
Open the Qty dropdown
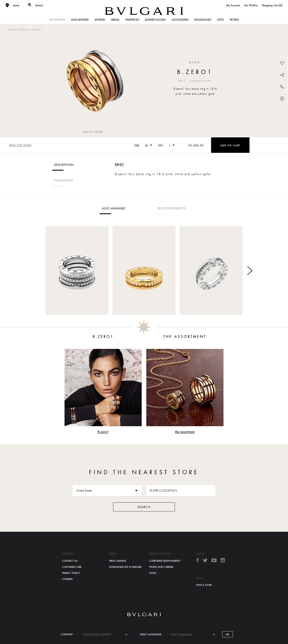point(172,145)
